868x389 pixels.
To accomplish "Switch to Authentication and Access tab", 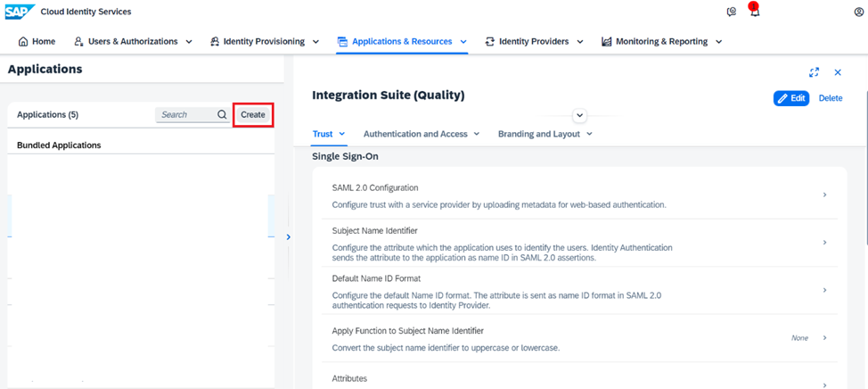I will [x=415, y=134].
